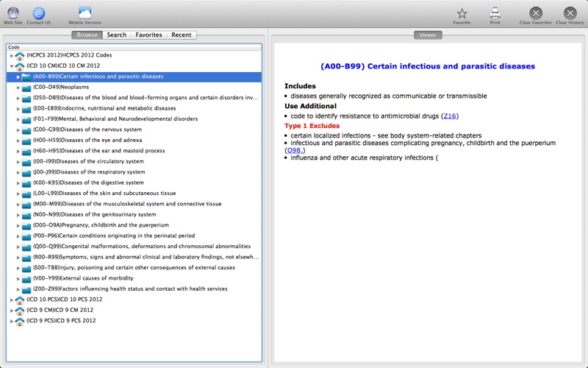The width and height of the screenshot is (588, 368).
Task: Expand the HCPCS 2012 Codes tree node
Action: pos(12,56)
